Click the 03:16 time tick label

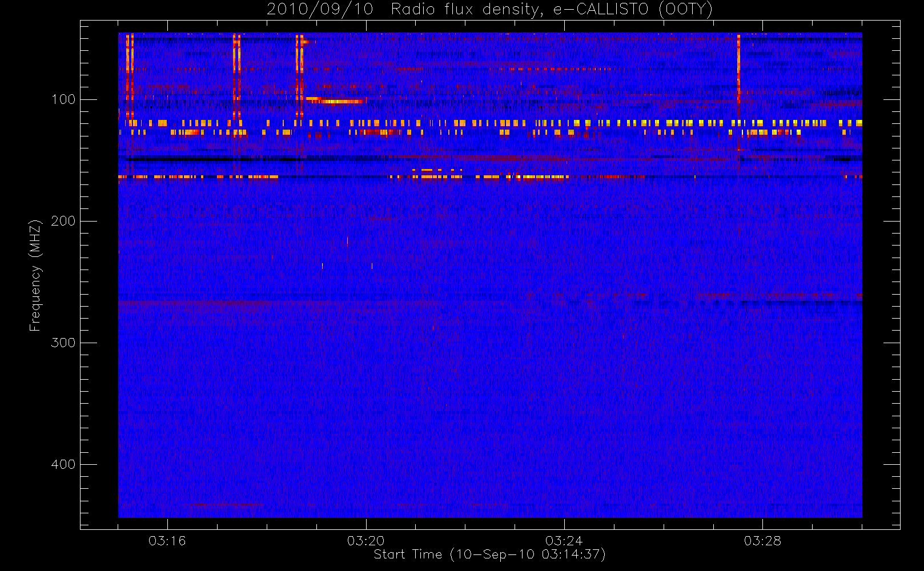[167, 541]
